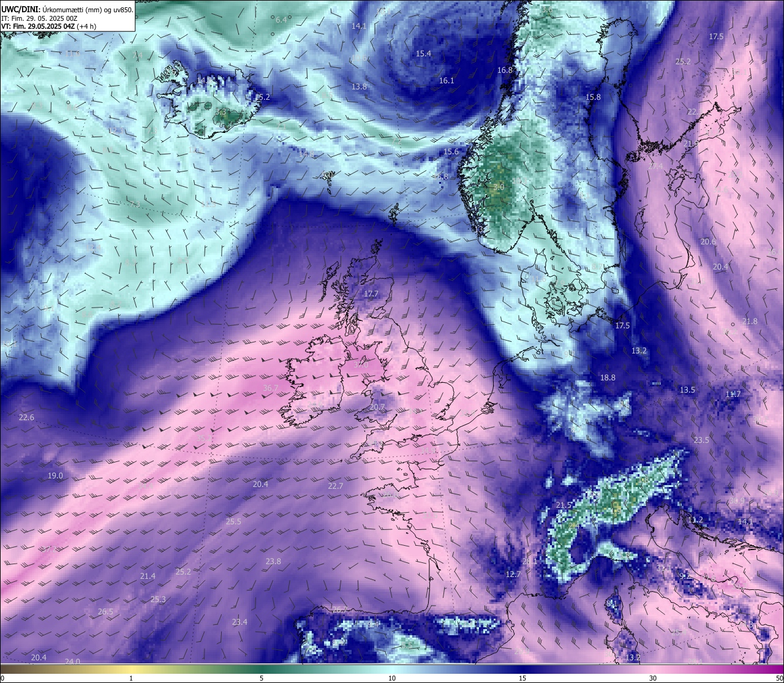The width and height of the screenshot is (784, 683).
Task: Click the 20.7 value over Wales
Action: 377,407
